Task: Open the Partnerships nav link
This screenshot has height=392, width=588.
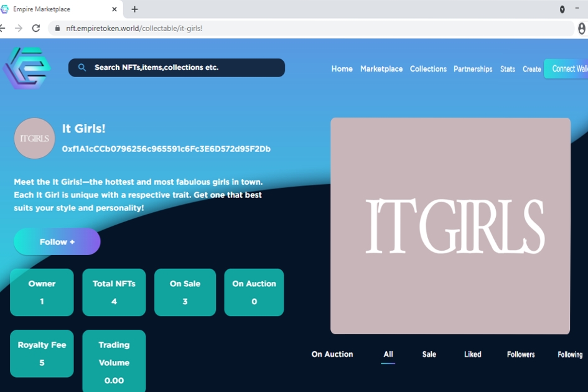Action: (473, 69)
